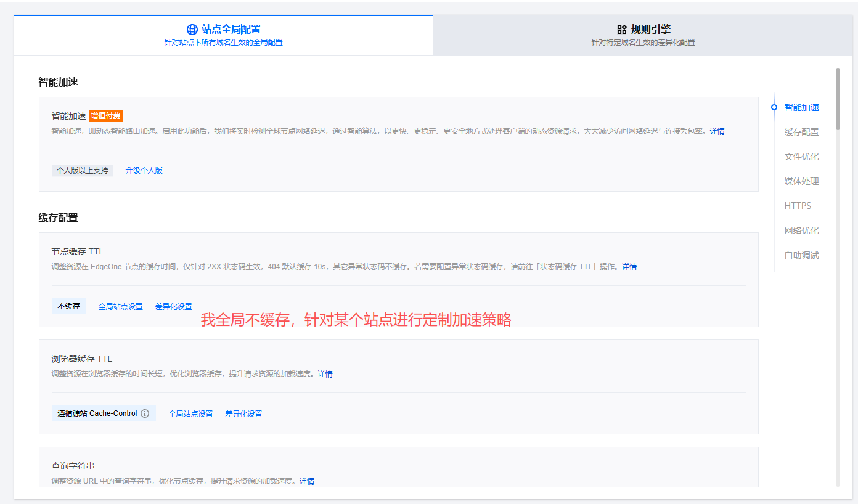858x504 pixels.
Task: Go to HTTPS section via sidebar
Action: [798, 206]
